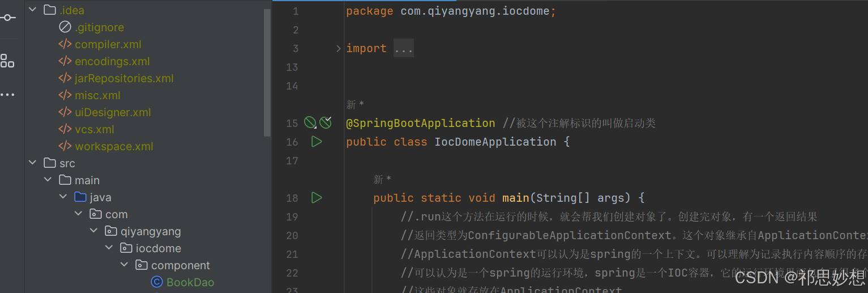Collapse the component package
Screen dimensions: 868x293
(124, 265)
